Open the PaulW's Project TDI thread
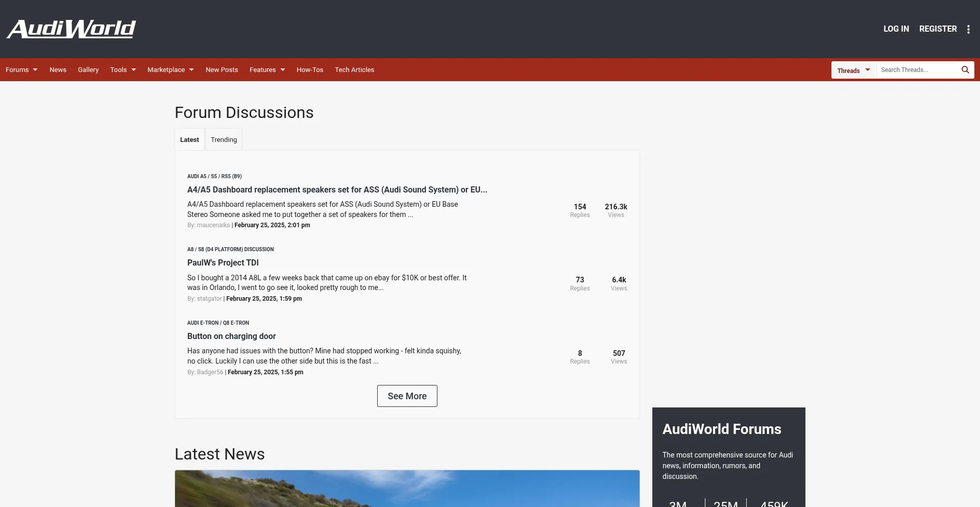This screenshot has height=507, width=980. pyautogui.click(x=223, y=263)
